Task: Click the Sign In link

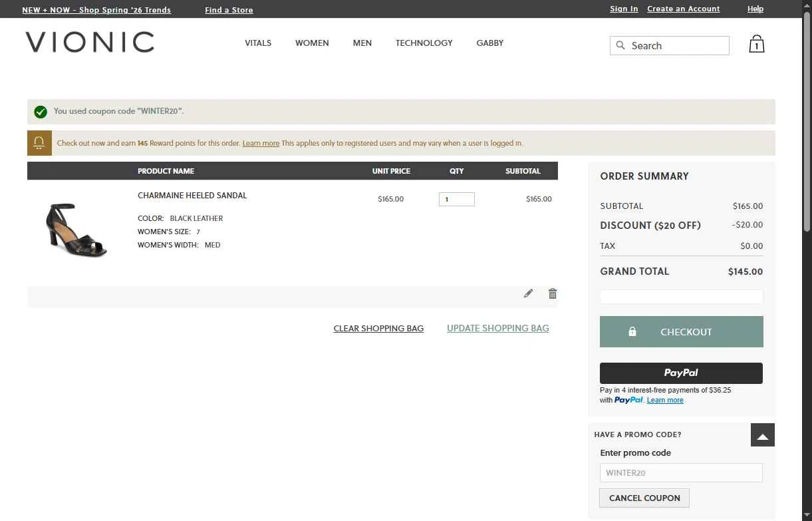Action: tap(624, 9)
